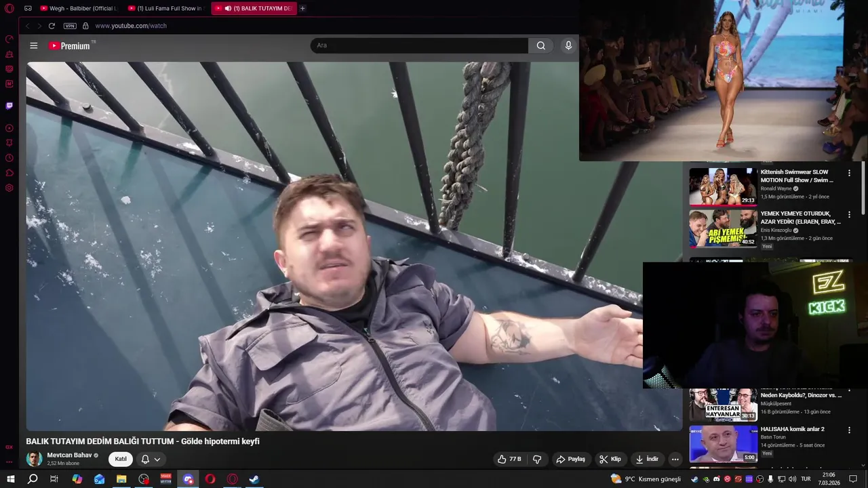Go to the YouTube Premium home logo
This screenshot has width=868, height=488.
tap(69, 45)
